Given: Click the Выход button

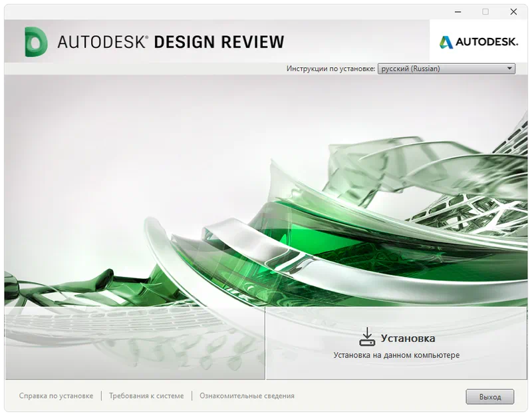Looking at the screenshot, I should (490, 397).
